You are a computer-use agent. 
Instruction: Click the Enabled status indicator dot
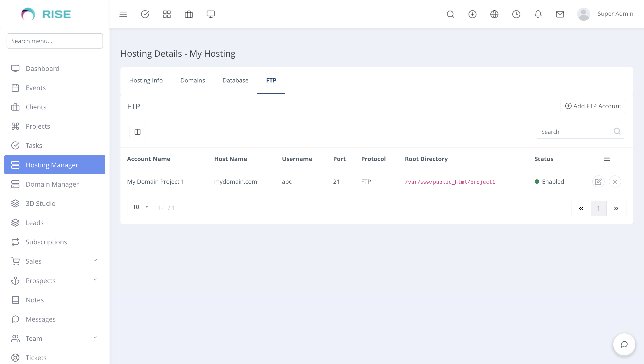coord(536,182)
